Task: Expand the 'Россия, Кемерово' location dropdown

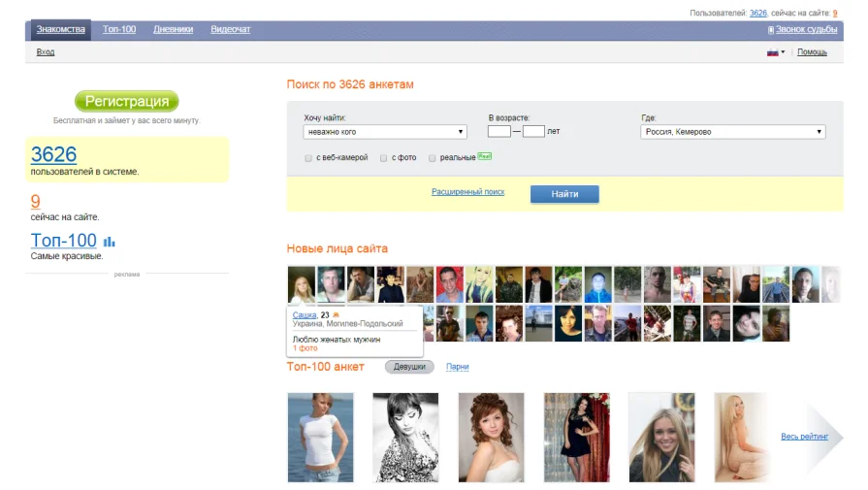Action: [x=733, y=132]
